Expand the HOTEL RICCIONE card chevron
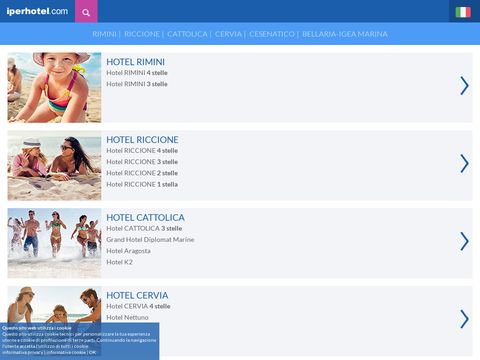 464,163
